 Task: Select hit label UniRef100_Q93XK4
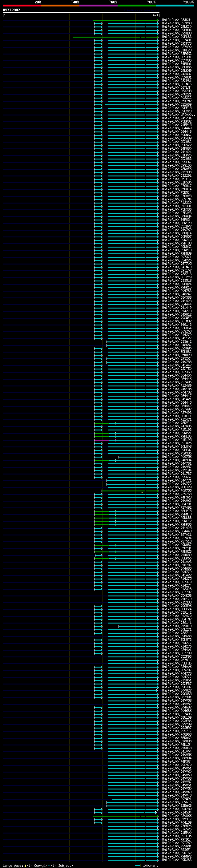click(176, 359)
